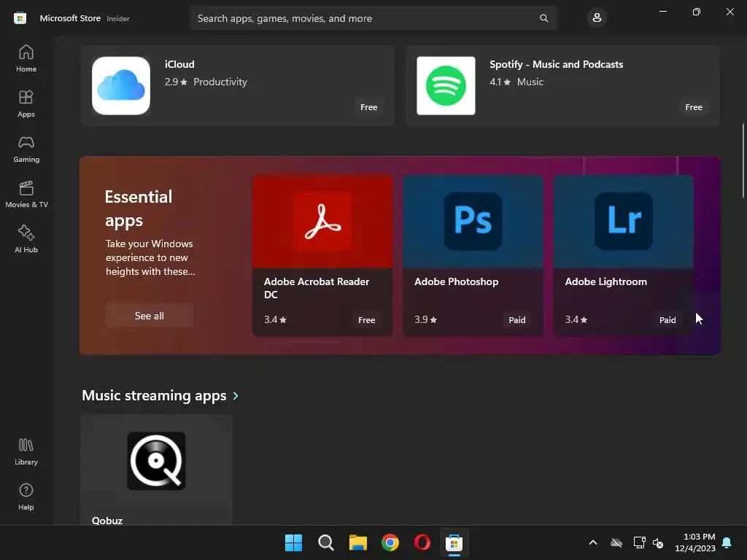Screen dimensions: 747x560
Task: Expand Music streaming apps chevron
Action: pos(236,396)
